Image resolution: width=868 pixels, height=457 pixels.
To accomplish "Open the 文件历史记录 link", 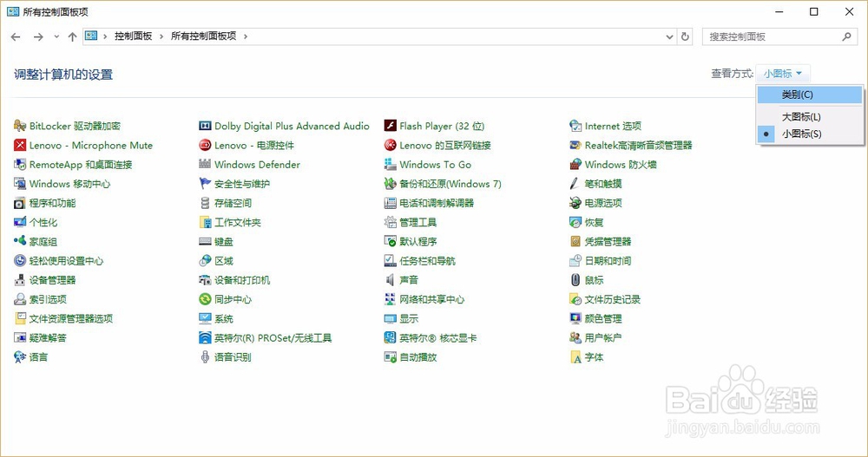I will tap(612, 299).
